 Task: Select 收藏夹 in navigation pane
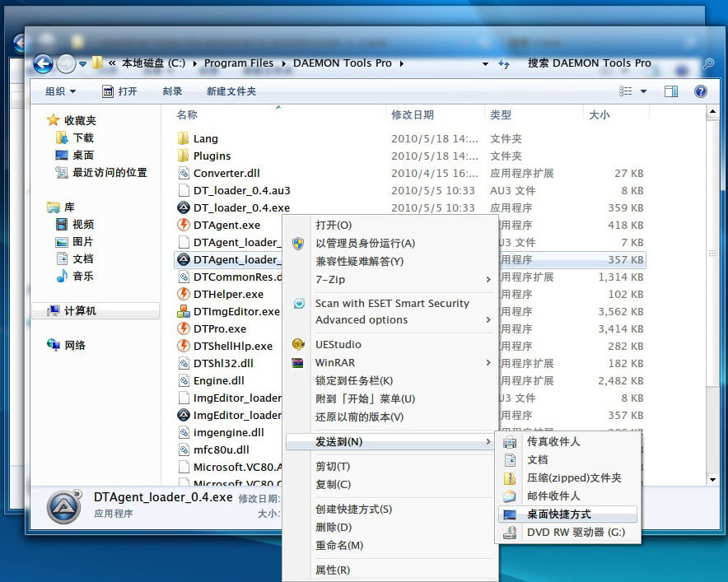click(71, 121)
